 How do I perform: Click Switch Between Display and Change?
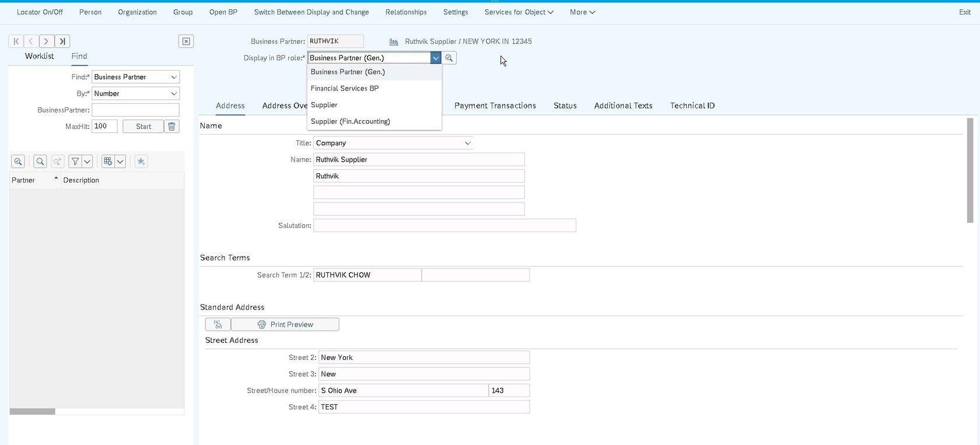pos(311,12)
